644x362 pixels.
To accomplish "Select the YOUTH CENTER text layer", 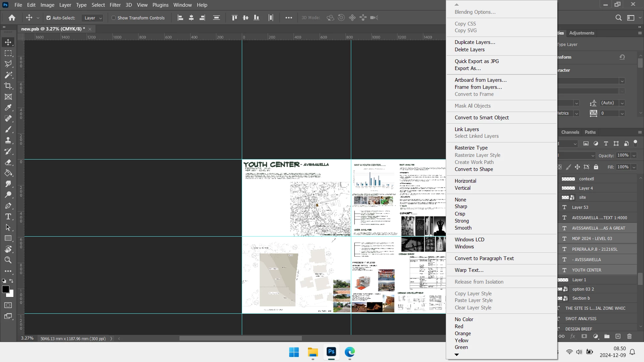I will pos(586,270).
